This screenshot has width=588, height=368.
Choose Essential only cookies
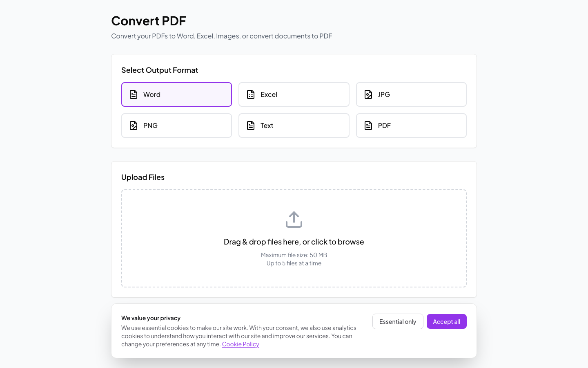[x=397, y=321]
